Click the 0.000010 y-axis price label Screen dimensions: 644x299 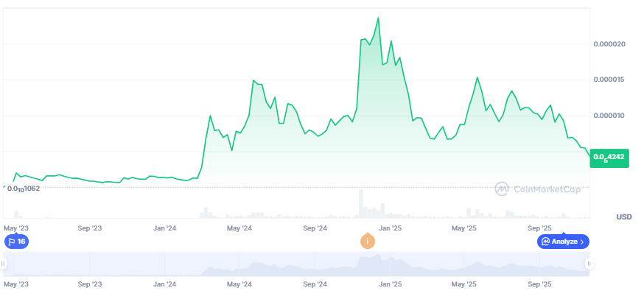point(609,116)
